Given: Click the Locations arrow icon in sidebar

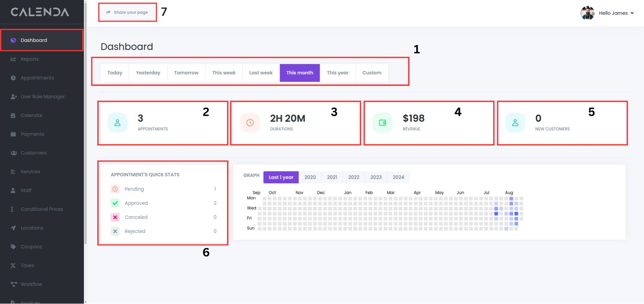Looking at the screenshot, I should tap(13, 228).
